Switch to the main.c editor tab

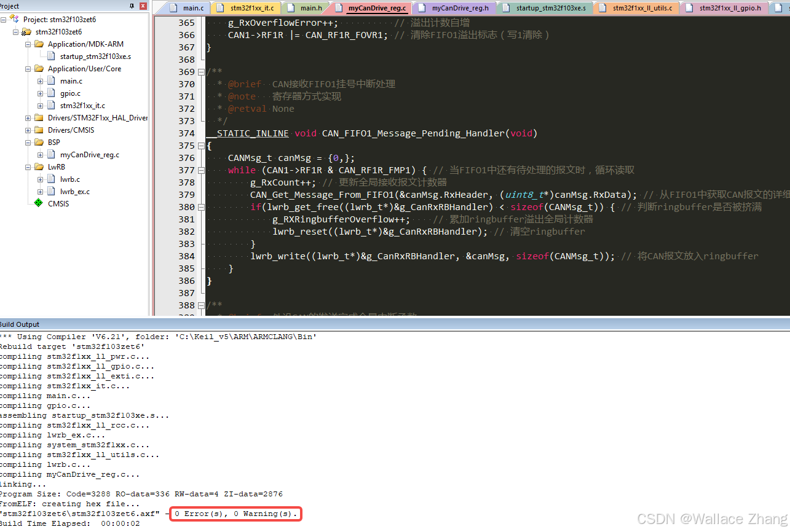[x=188, y=8]
